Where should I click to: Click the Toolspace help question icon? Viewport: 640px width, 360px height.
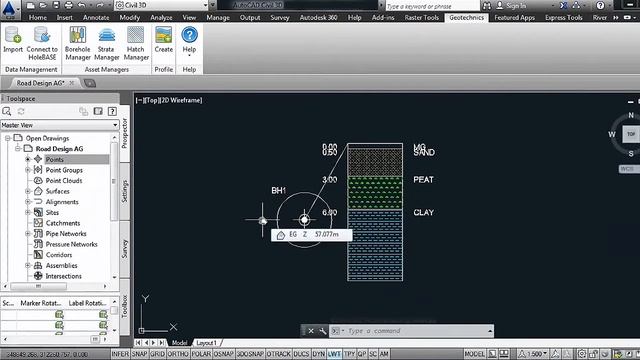pos(112,111)
